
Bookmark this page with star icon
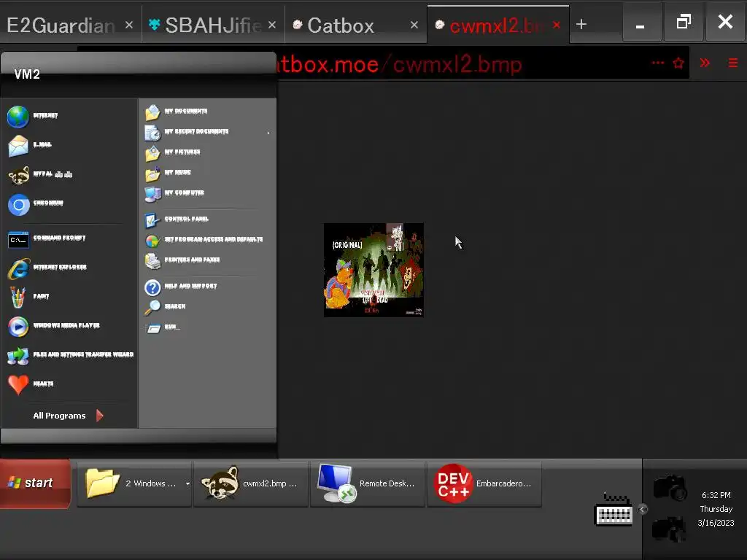click(678, 63)
